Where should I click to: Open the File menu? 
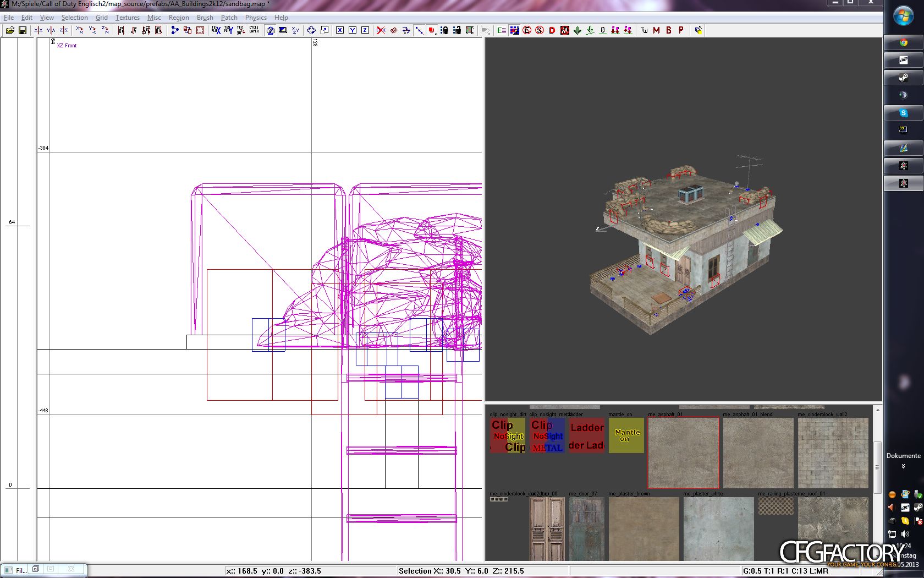pos(9,18)
